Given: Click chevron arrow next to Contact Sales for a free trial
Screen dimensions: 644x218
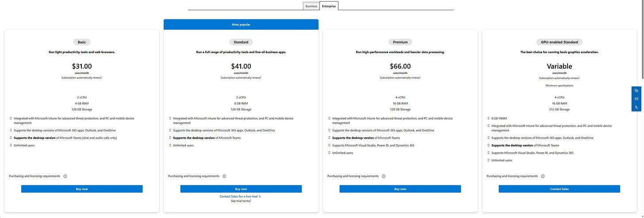Looking at the screenshot, I should tap(260, 196).
